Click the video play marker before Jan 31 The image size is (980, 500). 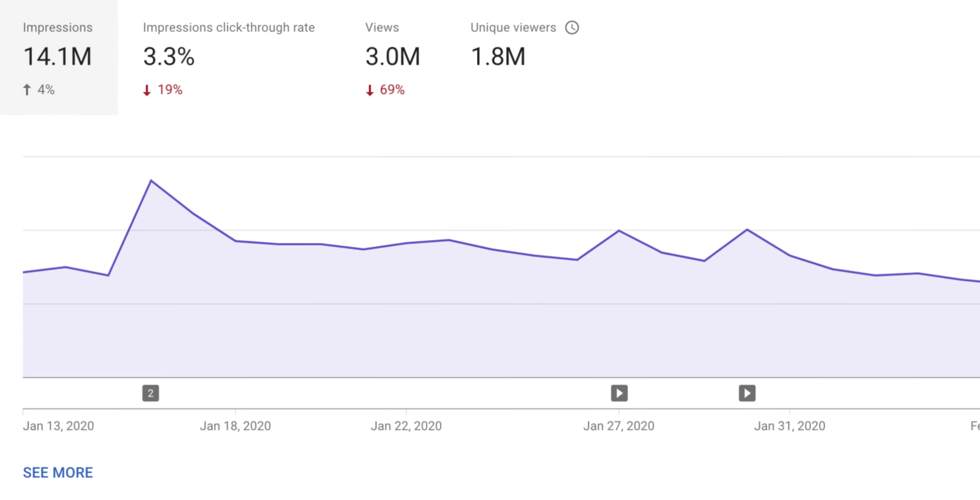coord(747,393)
